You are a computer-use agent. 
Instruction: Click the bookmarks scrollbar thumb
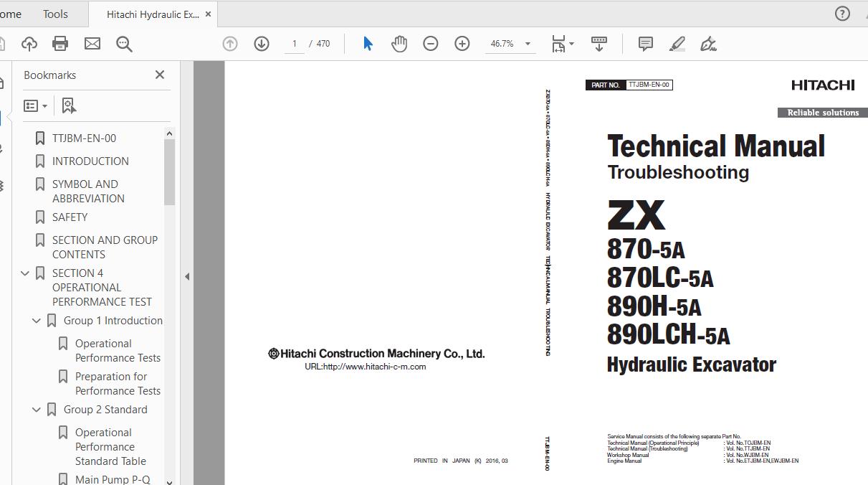pyautogui.click(x=169, y=172)
